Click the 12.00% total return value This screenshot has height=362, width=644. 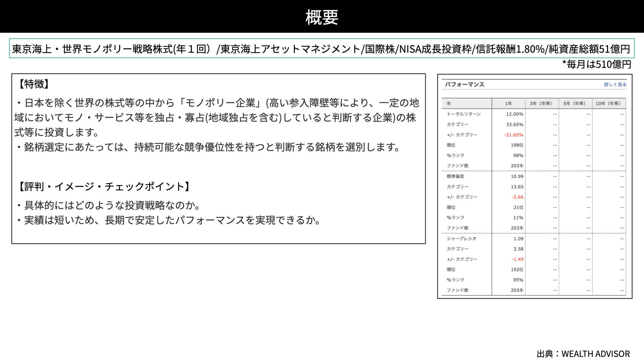(x=515, y=114)
